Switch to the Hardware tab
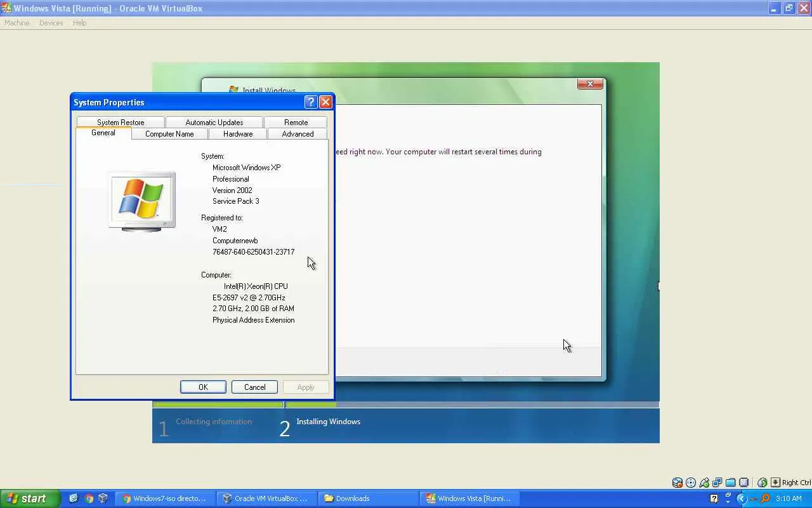Viewport: 812px width, 508px height. click(x=238, y=134)
